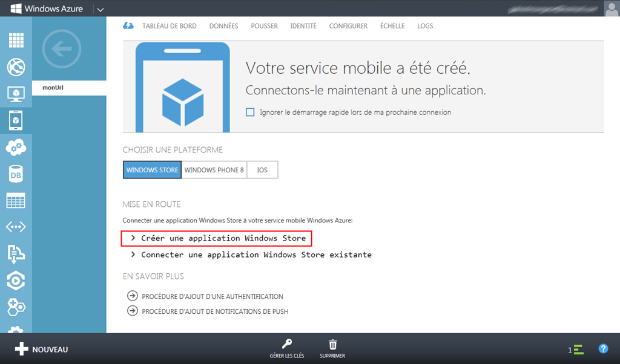Open dropdown chevron next to Windows Azure
This screenshot has height=364, width=620.
tap(101, 10)
